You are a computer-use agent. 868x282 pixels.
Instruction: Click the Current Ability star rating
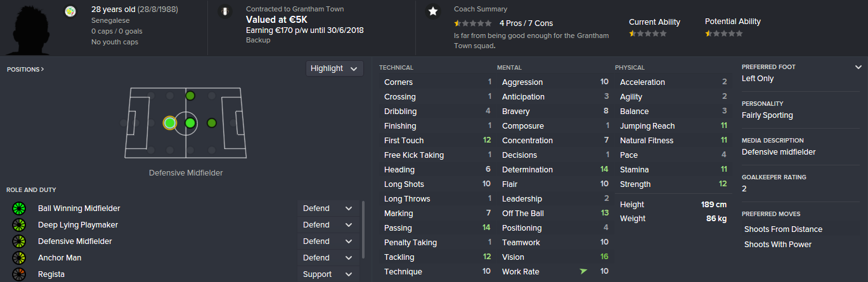tap(647, 34)
